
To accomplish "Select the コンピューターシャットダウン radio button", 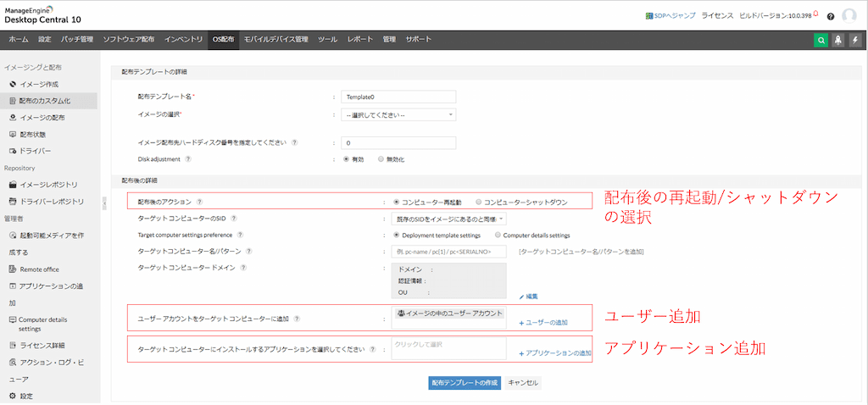I will click(479, 202).
